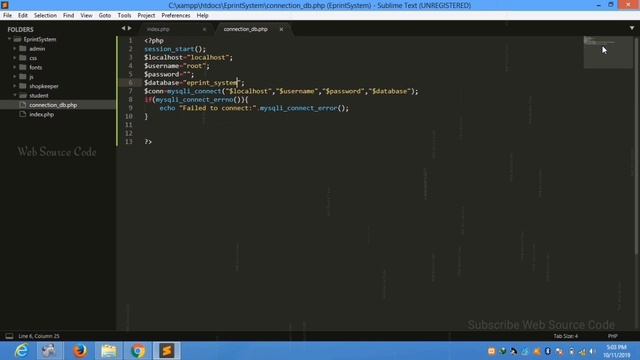This screenshot has height=360, width=640.
Task: Click the $password=""; line
Action: click(169, 74)
